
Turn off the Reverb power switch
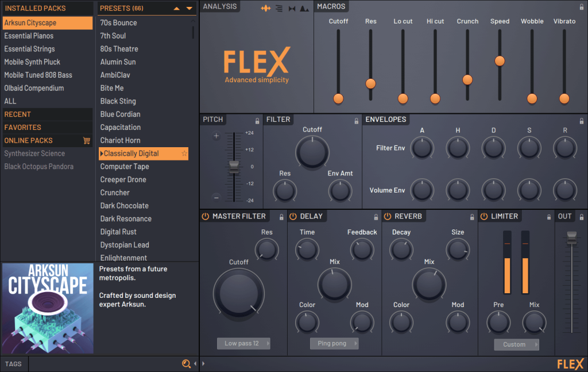(388, 216)
